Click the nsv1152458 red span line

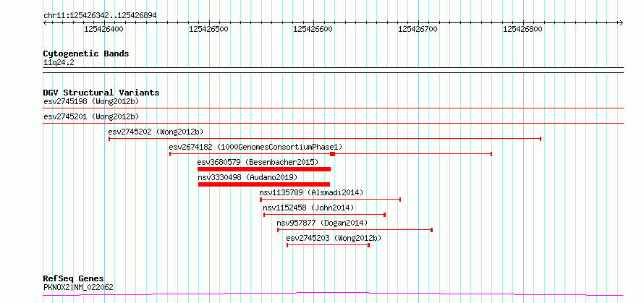324,215
